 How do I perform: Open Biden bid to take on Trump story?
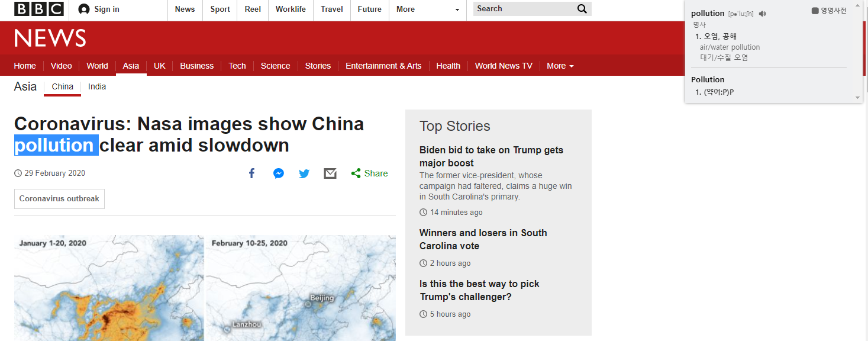491,156
